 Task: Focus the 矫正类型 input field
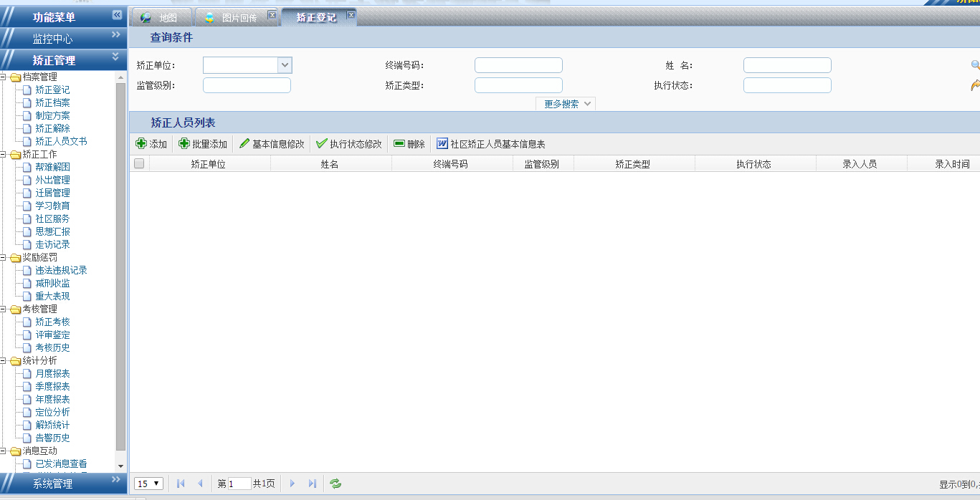518,85
